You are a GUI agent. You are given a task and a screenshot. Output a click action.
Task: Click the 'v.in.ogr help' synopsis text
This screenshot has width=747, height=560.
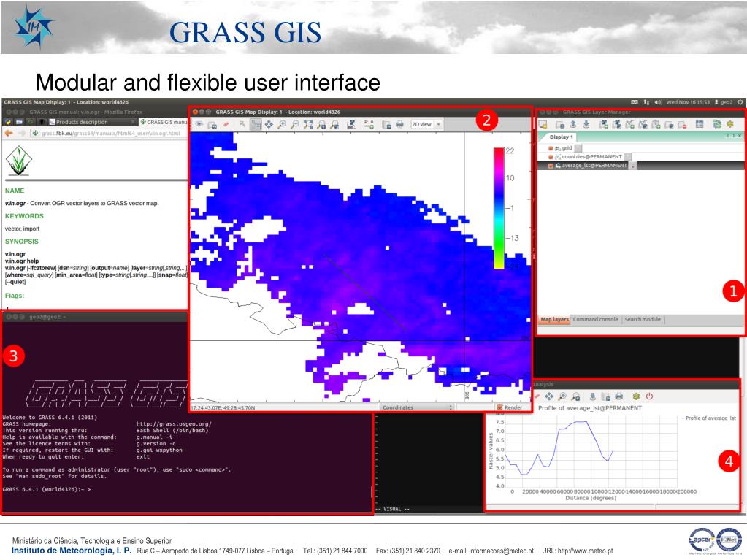click(x=22, y=261)
